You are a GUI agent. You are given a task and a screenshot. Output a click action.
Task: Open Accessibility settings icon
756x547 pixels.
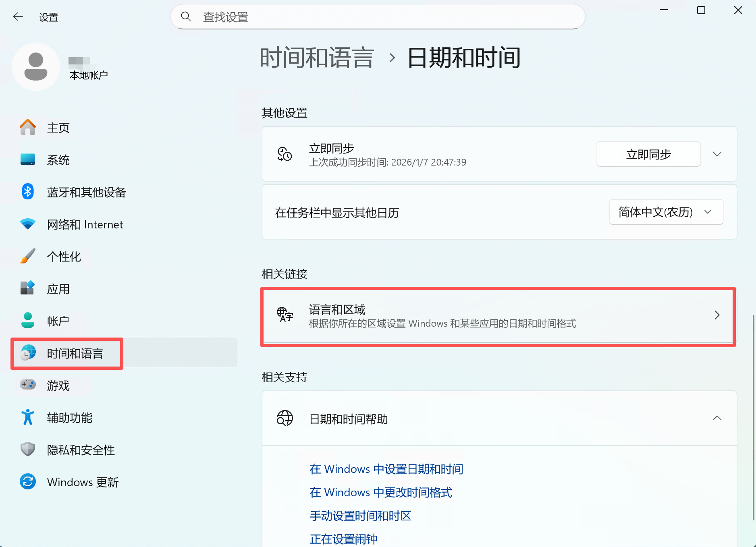[x=27, y=417]
